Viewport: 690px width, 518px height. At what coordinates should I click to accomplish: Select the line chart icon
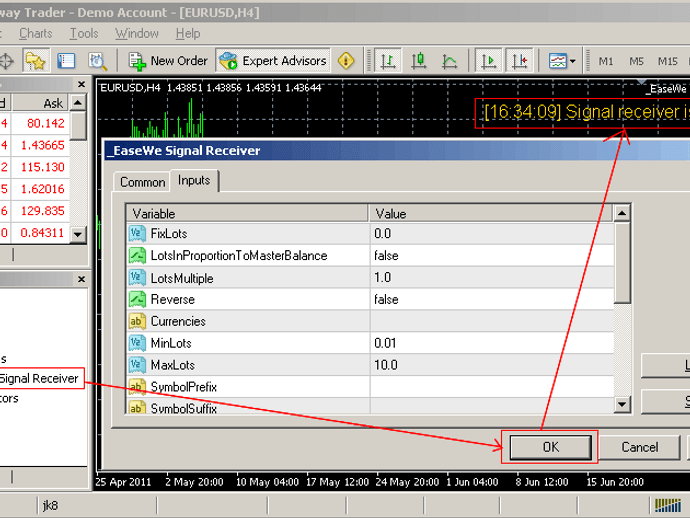pyautogui.click(x=449, y=61)
